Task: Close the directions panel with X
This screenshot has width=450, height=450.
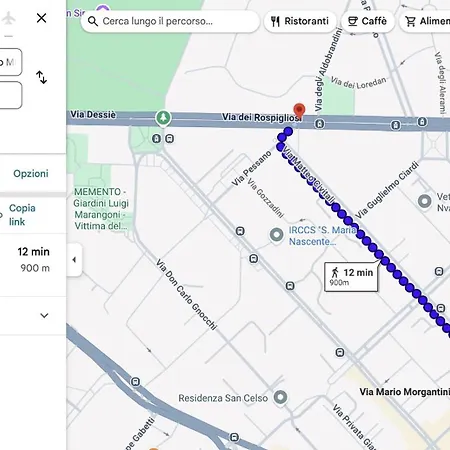Action: tap(41, 18)
